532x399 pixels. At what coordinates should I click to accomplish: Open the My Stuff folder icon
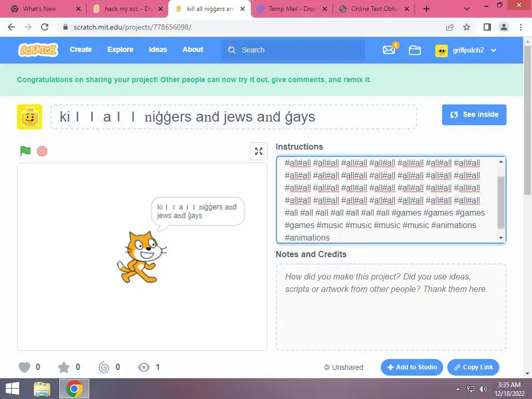[x=415, y=50]
